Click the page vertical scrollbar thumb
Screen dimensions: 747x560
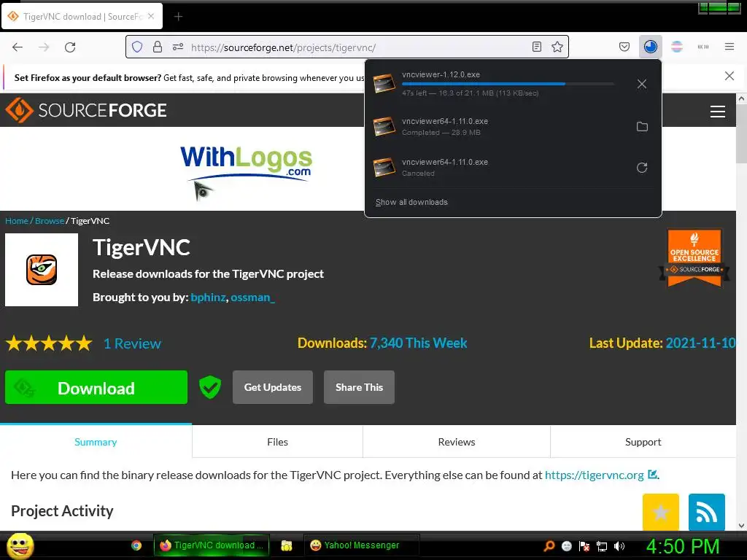pos(741,134)
